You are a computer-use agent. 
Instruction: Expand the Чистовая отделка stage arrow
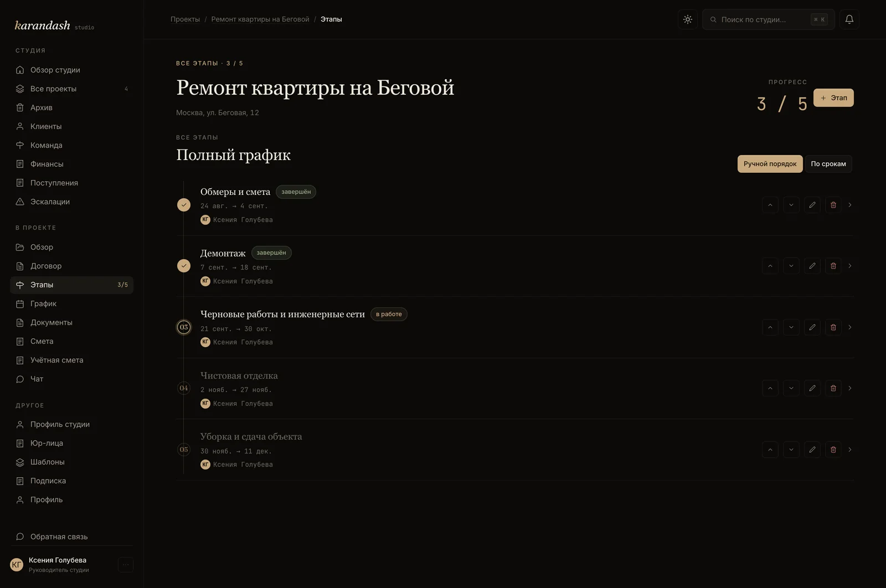[849, 388]
